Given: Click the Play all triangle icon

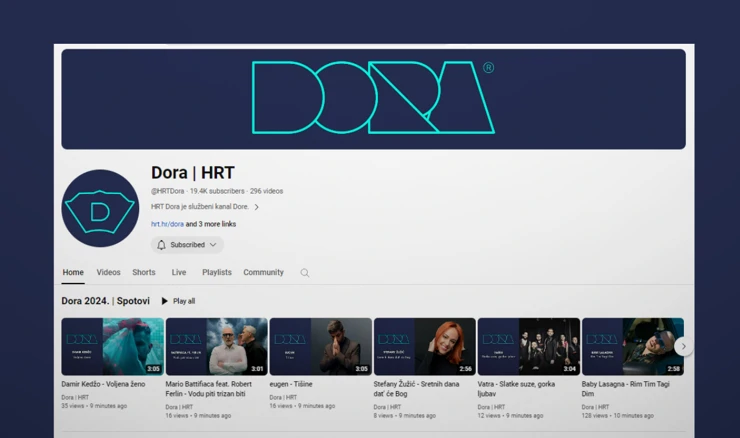Looking at the screenshot, I should [165, 301].
